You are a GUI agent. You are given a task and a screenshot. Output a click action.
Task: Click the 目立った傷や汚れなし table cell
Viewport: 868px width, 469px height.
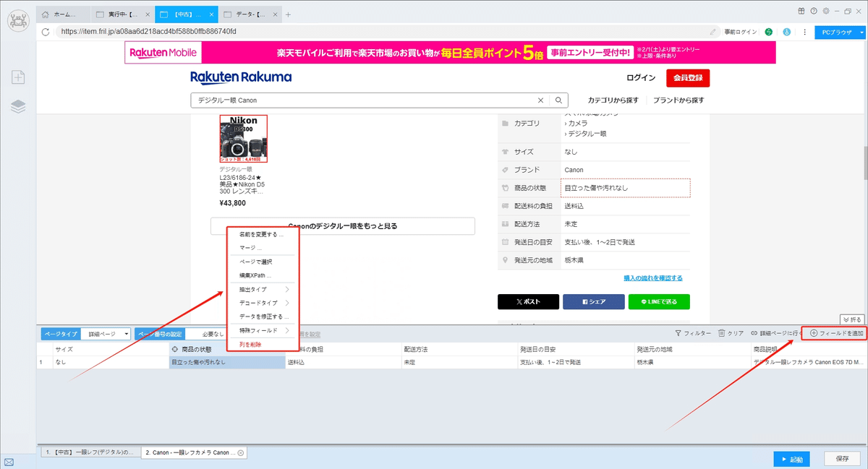[x=227, y=362]
